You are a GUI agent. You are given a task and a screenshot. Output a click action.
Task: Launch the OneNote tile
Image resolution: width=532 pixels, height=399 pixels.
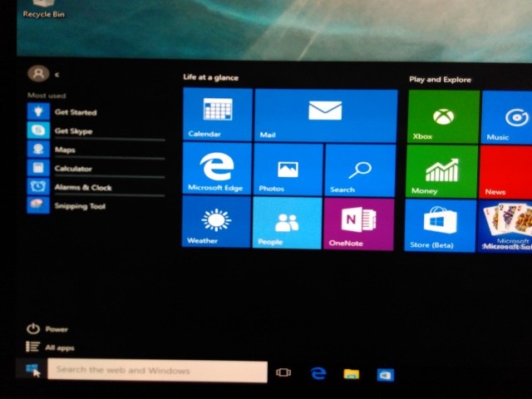click(x=359, y=224)
